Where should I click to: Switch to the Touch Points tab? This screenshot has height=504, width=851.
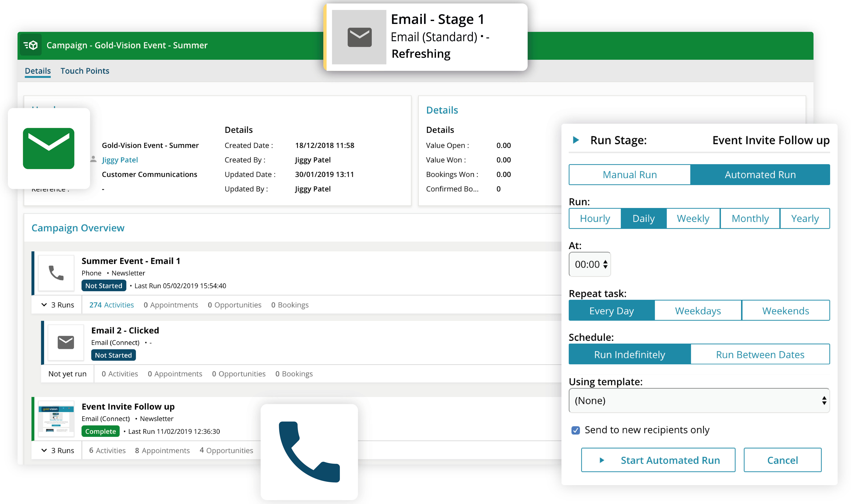(x=85, y=71)
